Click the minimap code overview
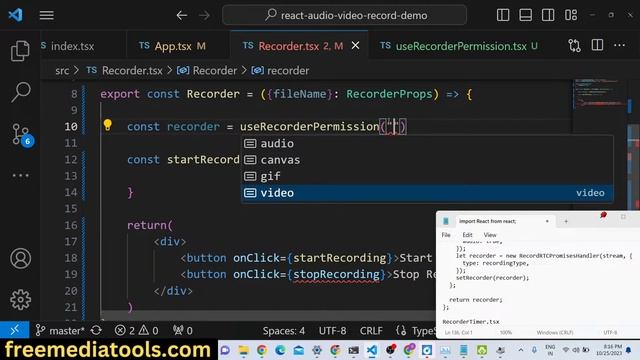The width and height of the screenshot is (640, 360). coord(599,94)
